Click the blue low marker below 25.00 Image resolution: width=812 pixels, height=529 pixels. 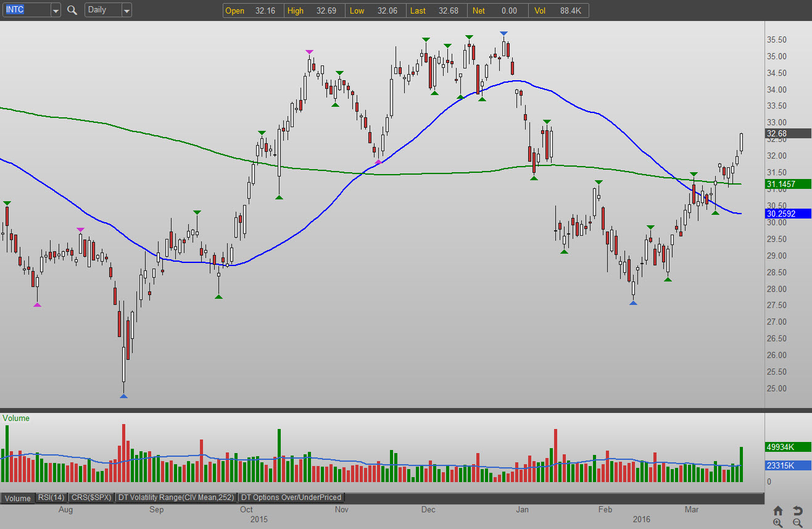[x=123, y=396]
